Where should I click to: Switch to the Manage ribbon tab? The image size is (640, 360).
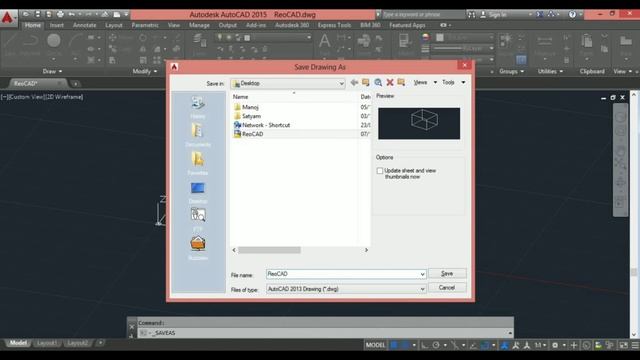[199, 25]
